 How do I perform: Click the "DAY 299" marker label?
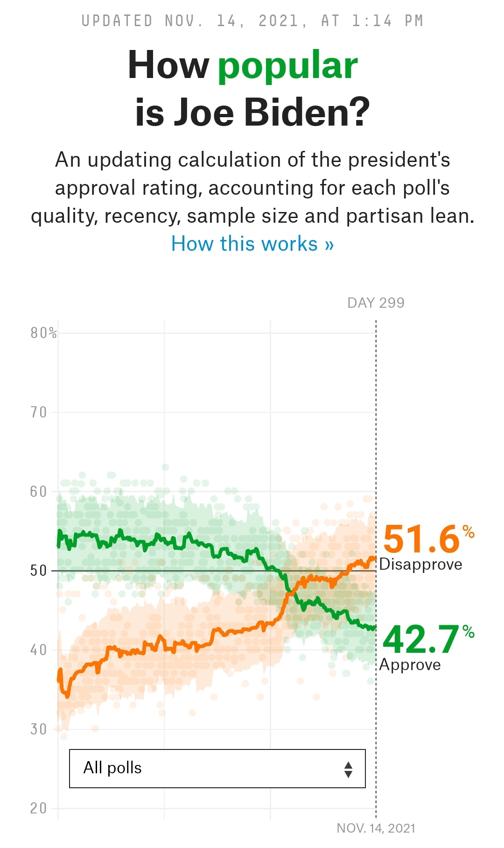[x=376, y=303]
